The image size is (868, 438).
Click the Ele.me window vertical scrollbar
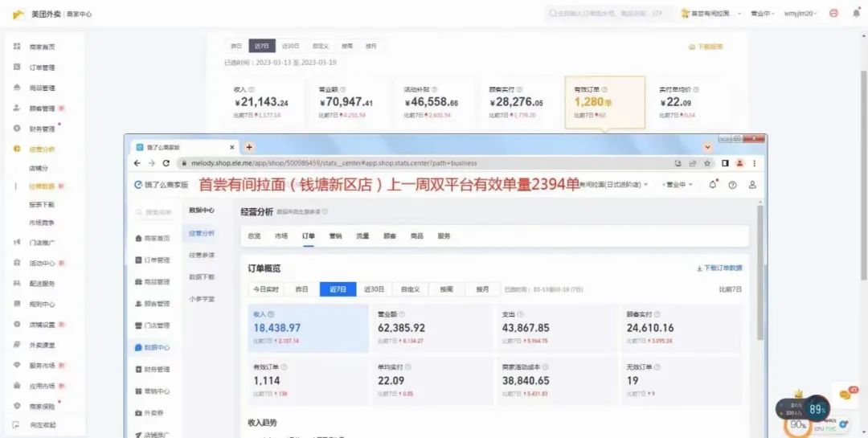[x=760, y=272]
